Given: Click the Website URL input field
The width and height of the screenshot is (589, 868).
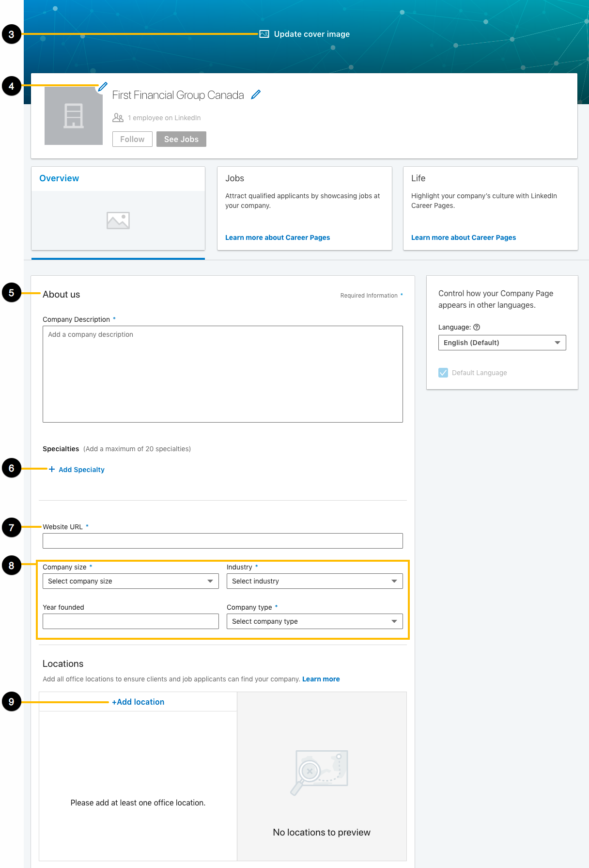Looking at the screenshot, I should tap(223, 541).
